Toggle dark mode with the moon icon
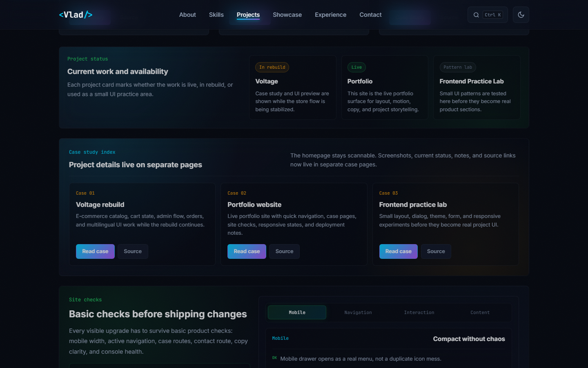 click(x=521, y=15)
